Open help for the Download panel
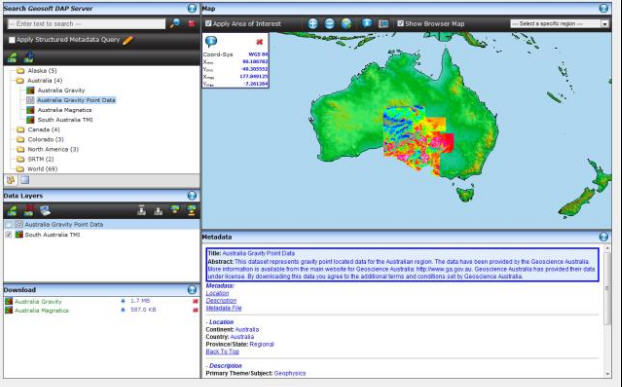Viewport: 622px width, 387px height. pos(192,290)
